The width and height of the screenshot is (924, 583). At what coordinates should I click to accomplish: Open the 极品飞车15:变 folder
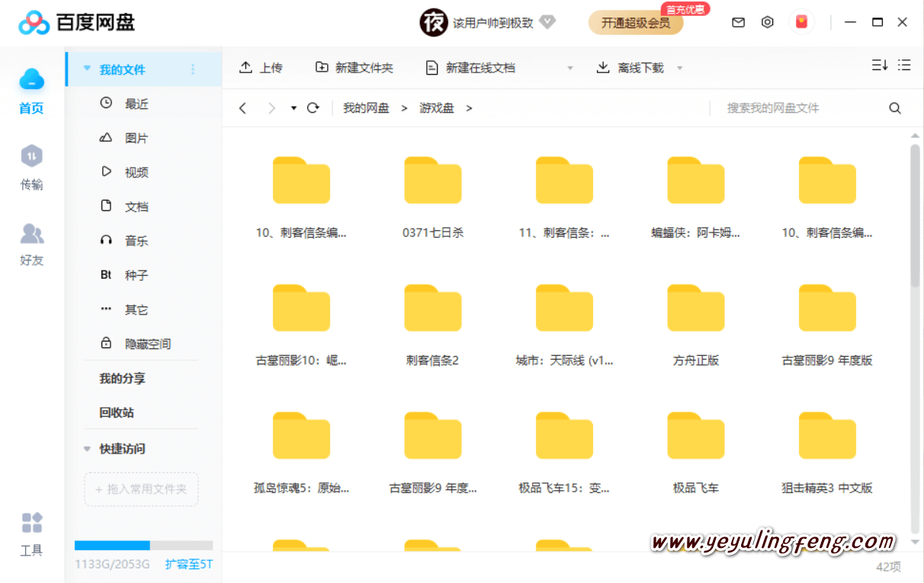point(564,453)
